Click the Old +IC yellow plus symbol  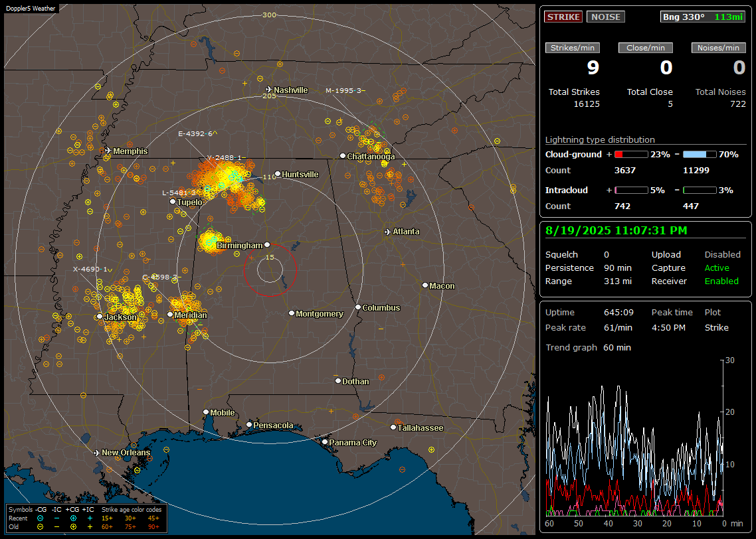click(90, 527)
